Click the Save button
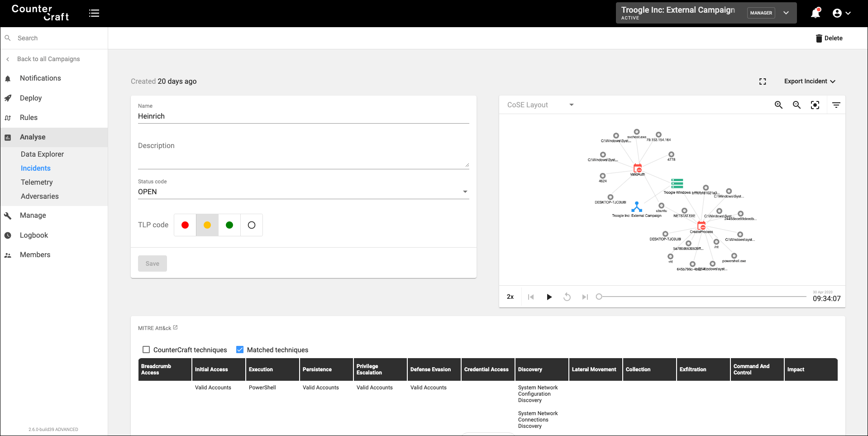The height and width of the screenshot is (436, 868). pyautogui.click(x=153, y=264)
